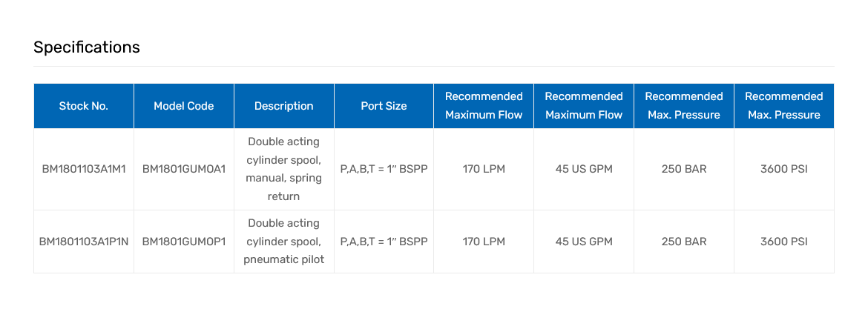Screen dimensions: 868x329
Task: Click 170 LPM in the pneumatic pilot row
Action: [484, 242]
